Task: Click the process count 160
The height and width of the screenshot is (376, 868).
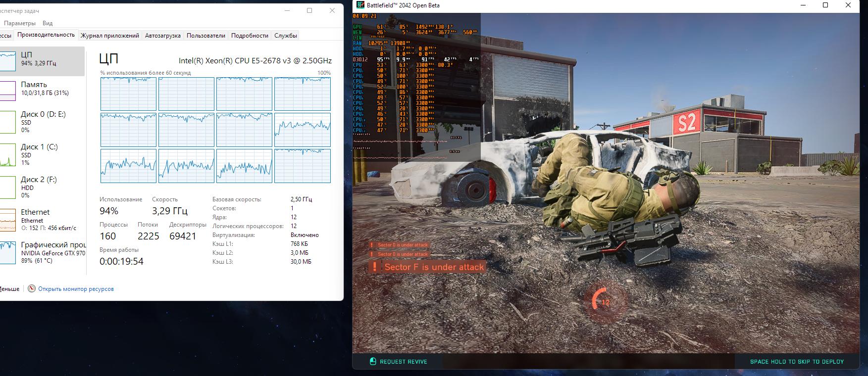Action: click(x=107, y=236)
